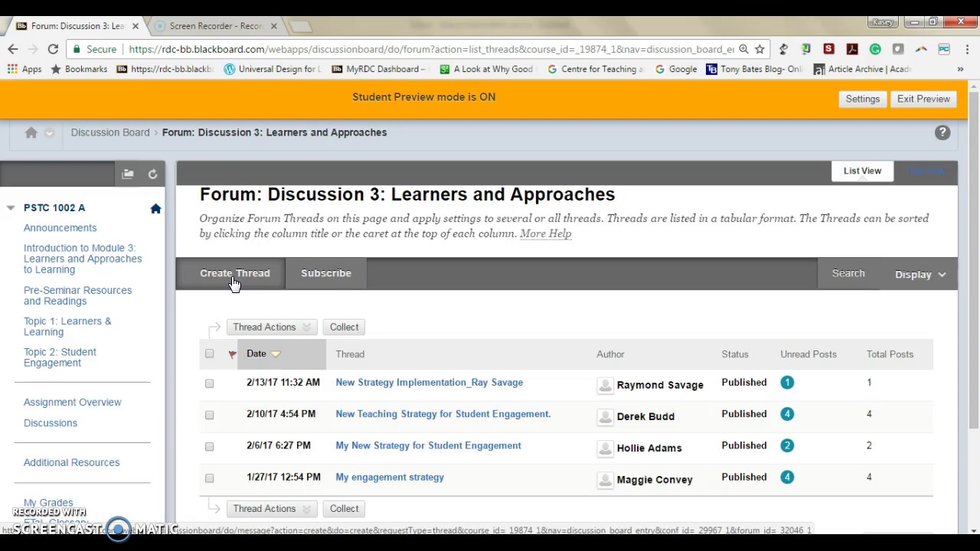Show more bookmarks with the double chevron
The image size is (980, 551).
click(960, 69)
